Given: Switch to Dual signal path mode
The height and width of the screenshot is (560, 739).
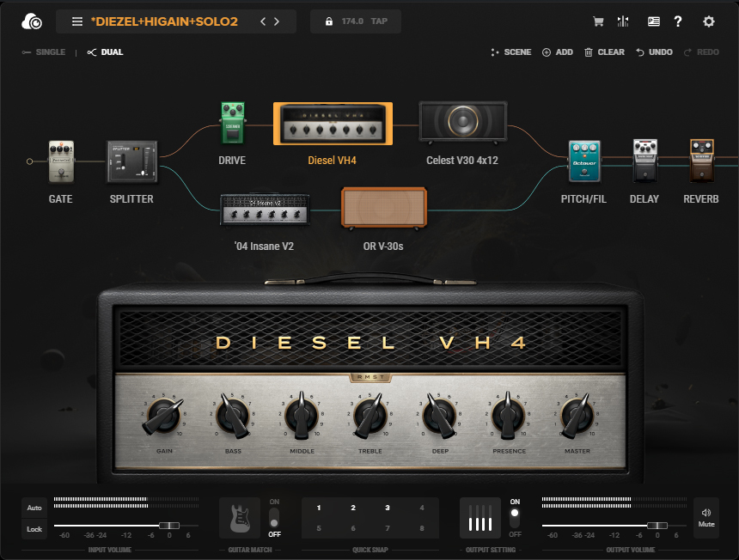Looking at the screenshot, I should (x=105, y=52).
